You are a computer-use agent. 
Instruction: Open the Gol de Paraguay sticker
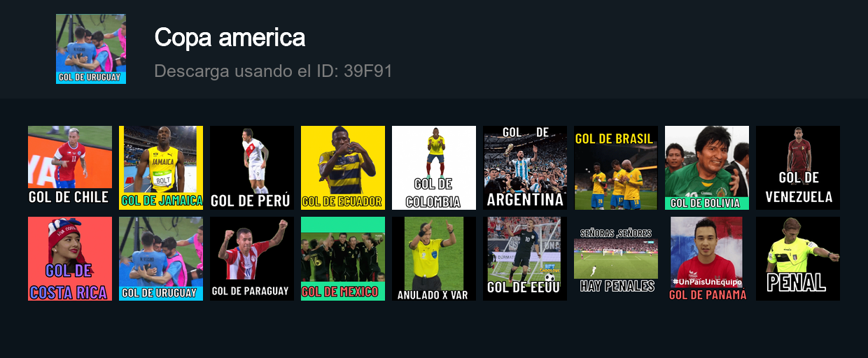(x=252, y=259)
